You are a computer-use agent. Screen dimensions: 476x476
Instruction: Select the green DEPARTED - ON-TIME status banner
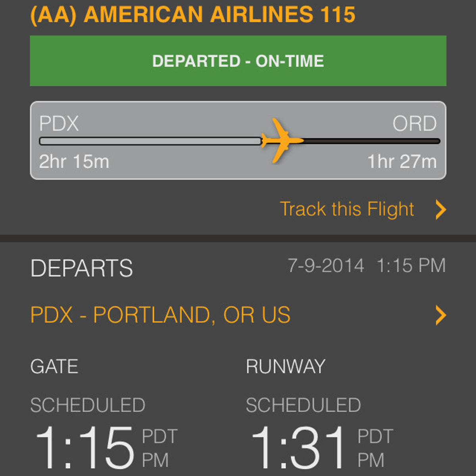[237, 61]
